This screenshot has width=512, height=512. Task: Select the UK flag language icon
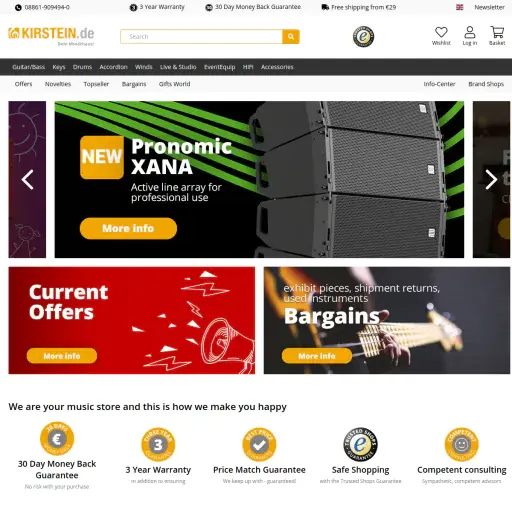(460, 7)
